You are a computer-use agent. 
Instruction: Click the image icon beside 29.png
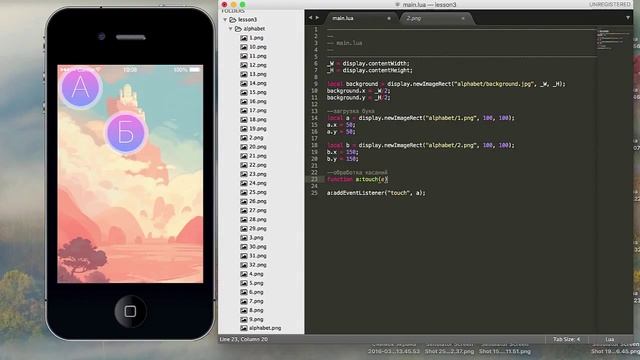pos(244,229)
